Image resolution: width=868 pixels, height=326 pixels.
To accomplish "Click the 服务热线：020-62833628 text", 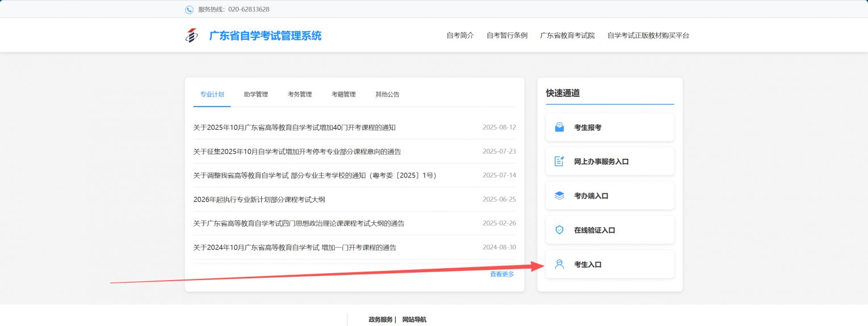I will (x=234, y=10).
